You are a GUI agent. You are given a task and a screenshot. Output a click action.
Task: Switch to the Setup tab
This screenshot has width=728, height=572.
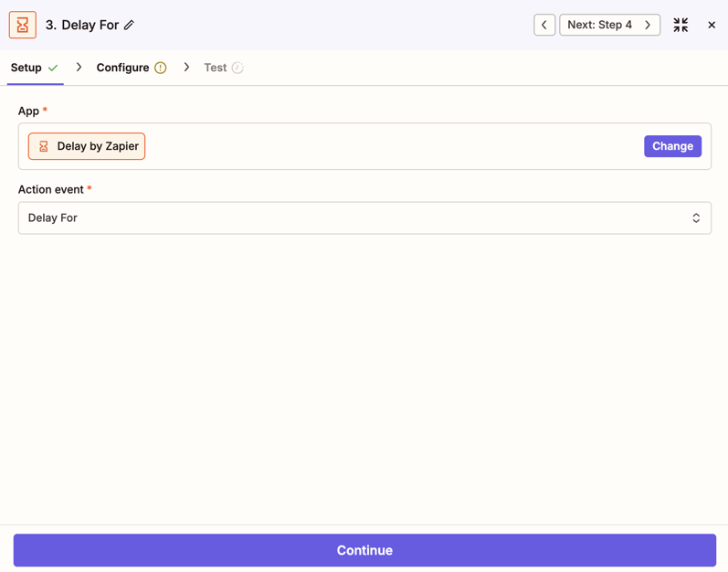coord(35,68)
